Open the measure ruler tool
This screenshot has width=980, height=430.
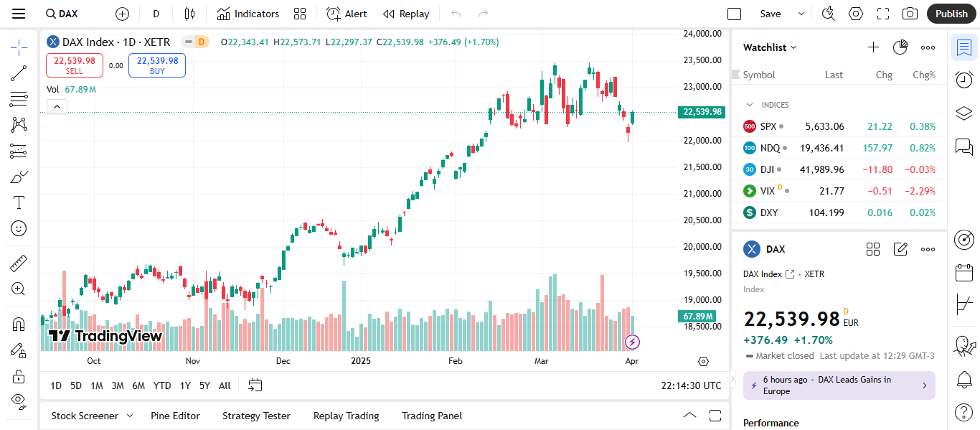pyautogui.click(x=19, y=263)
